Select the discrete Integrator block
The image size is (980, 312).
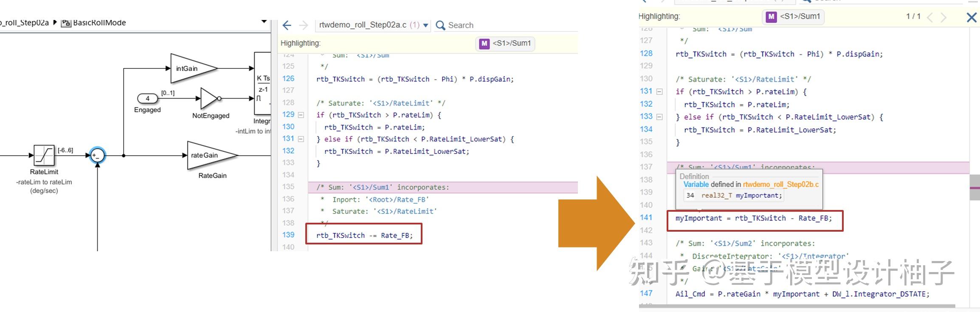click(262, 83)
